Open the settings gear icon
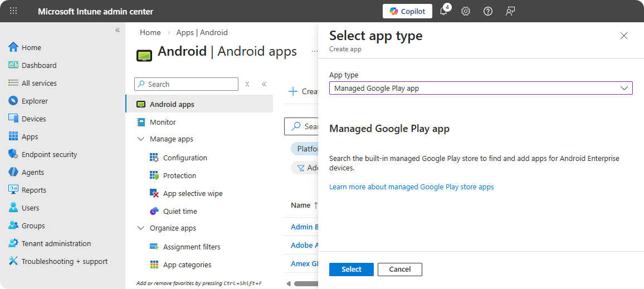This screenshot has width=644, height=289. [466, 11]
